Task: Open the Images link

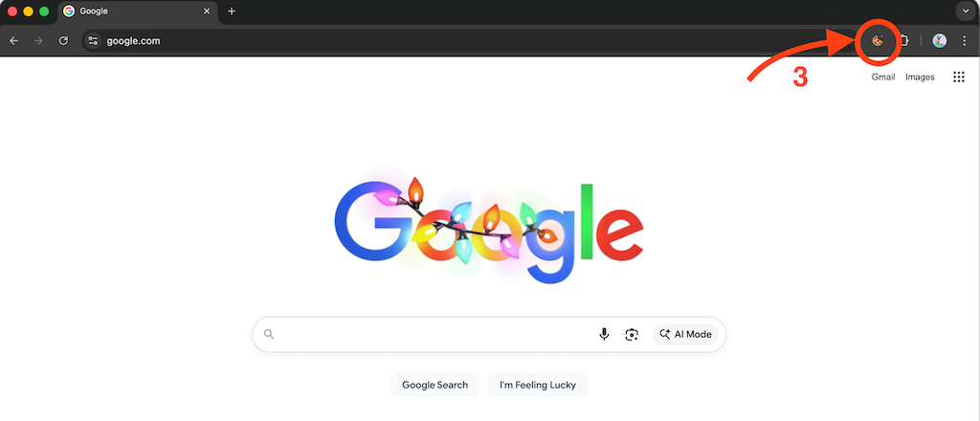Action: tap(920, 78)
